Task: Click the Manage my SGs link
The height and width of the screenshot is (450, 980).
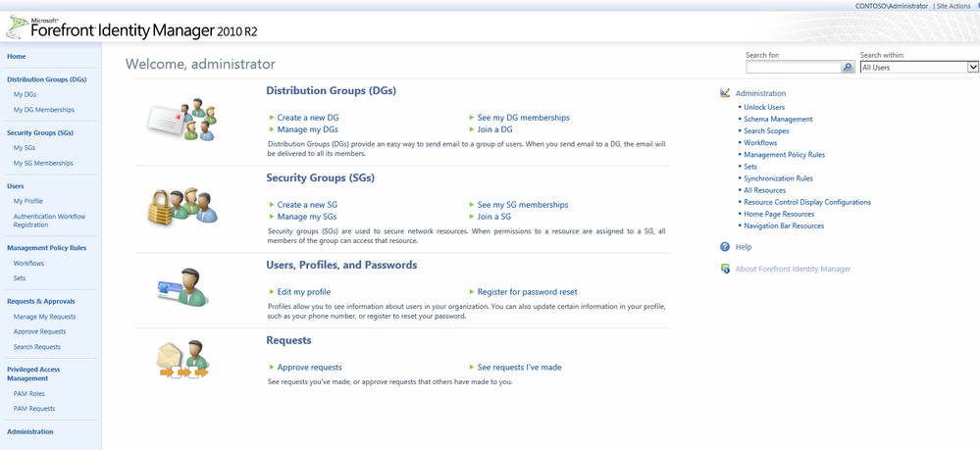Action: (x=307, y=217)
